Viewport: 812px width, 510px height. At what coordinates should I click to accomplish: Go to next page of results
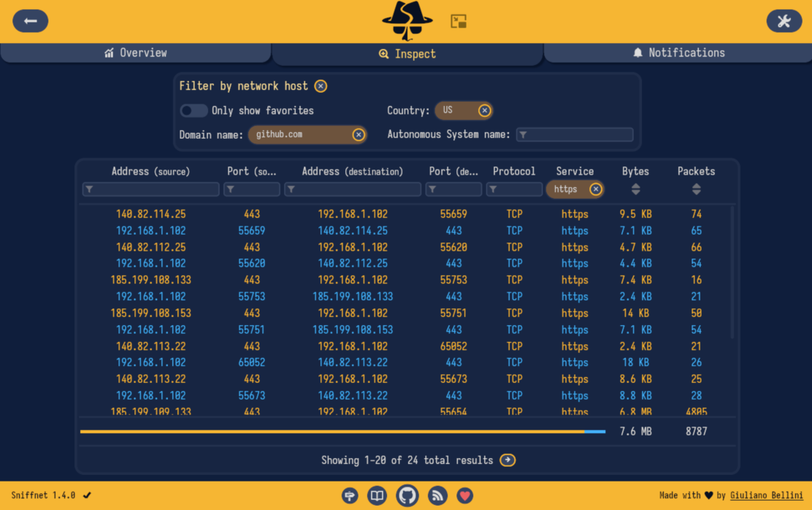pos(507,460)
